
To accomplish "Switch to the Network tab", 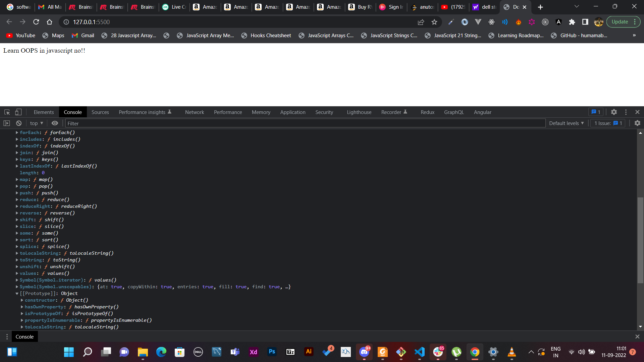I will tap(195, 112).
